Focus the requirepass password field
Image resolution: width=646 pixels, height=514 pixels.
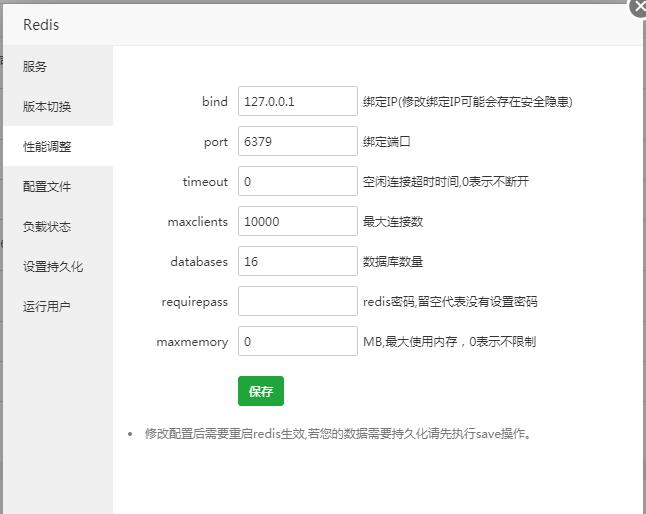point(298,301)
